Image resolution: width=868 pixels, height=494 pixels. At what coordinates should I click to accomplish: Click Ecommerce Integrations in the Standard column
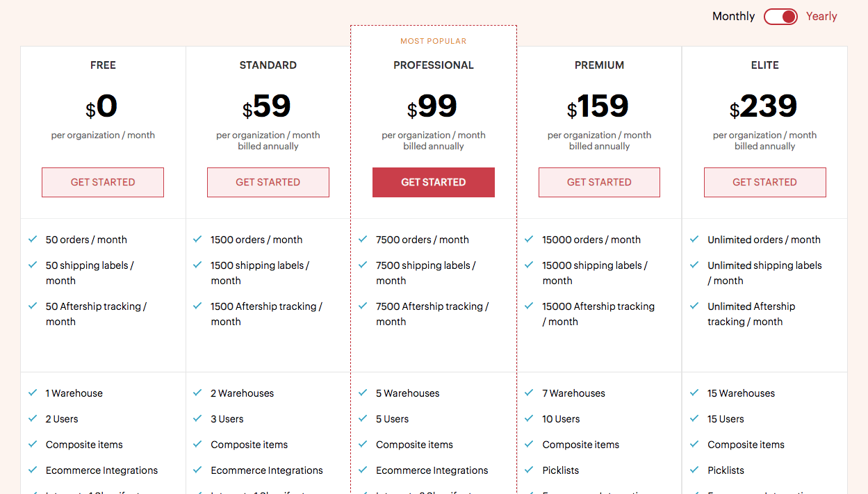(267, 470)
